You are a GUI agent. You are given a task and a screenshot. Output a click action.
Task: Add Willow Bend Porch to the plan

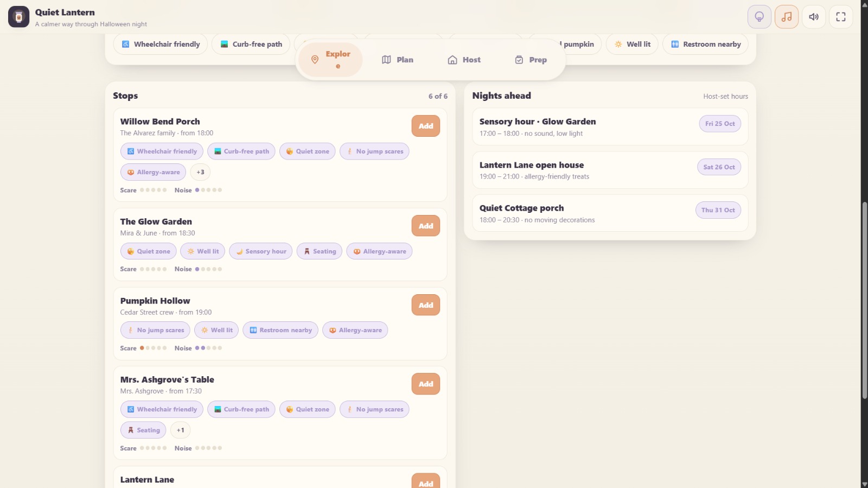426,126
